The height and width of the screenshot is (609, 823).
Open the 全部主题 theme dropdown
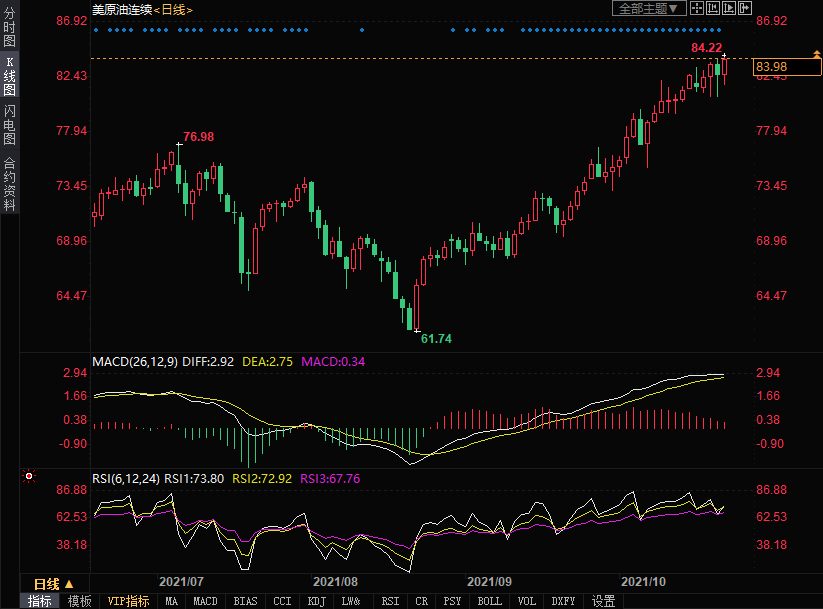point(648,8)
